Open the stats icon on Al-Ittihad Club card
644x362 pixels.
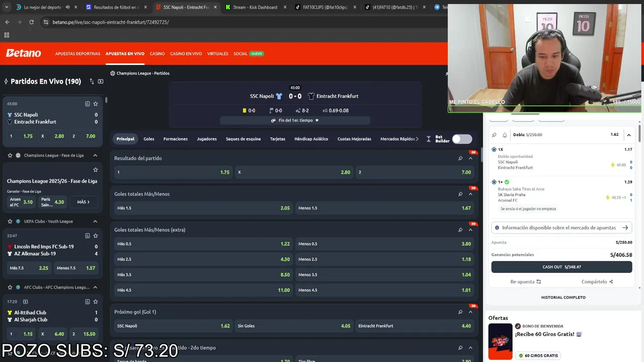click(88, 302)
